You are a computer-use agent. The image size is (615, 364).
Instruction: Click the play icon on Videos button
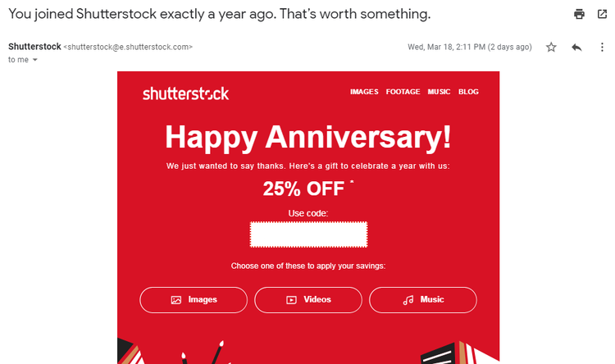[x=291, y=300]
